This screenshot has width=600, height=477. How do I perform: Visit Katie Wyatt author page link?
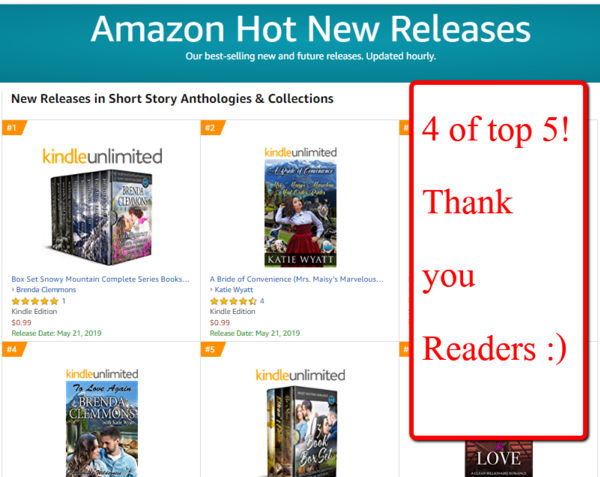click(x=233, y=290)
